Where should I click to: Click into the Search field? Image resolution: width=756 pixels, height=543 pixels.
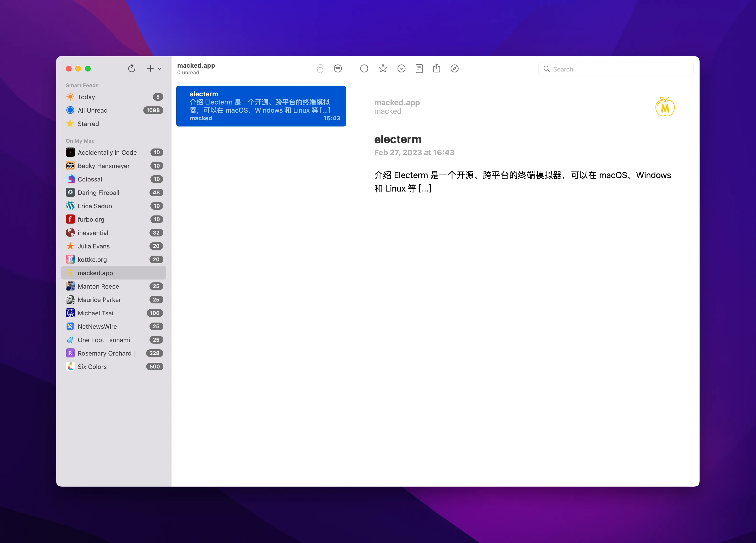(616, 69)
